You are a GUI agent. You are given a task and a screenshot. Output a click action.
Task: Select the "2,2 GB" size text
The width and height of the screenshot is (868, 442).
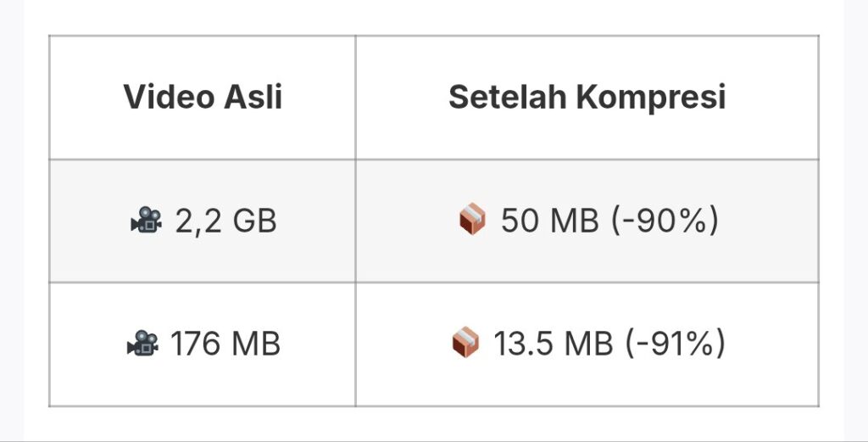(x=225, y=221)
